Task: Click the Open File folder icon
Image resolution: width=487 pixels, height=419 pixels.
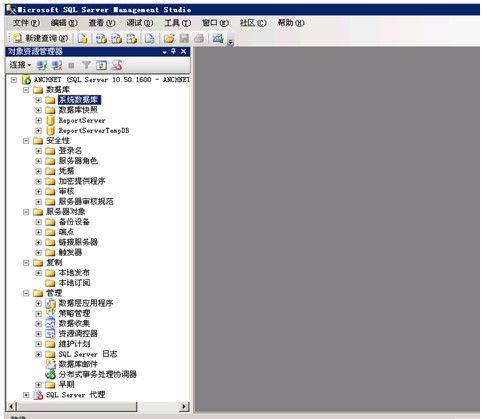Action: tap(169, 39)
